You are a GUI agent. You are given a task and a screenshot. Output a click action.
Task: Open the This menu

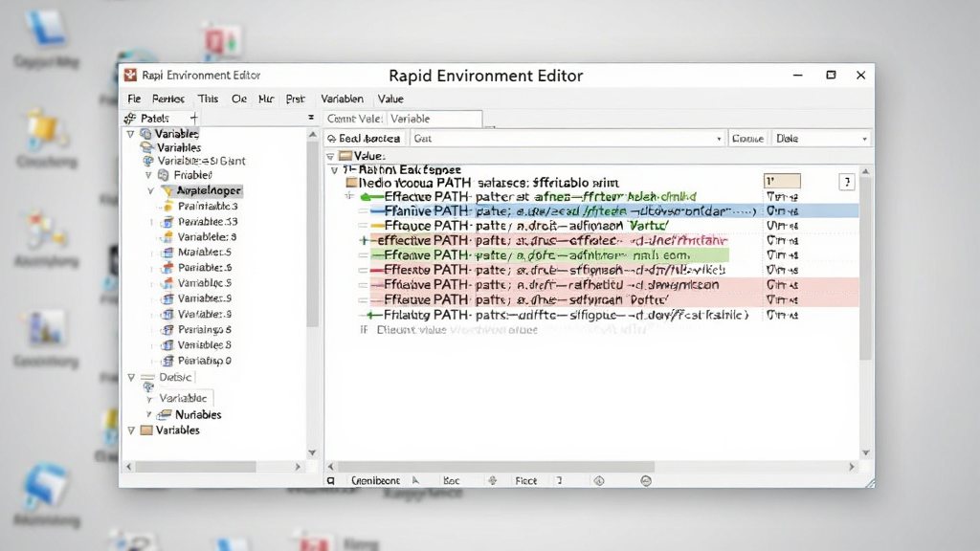(208, 99)
